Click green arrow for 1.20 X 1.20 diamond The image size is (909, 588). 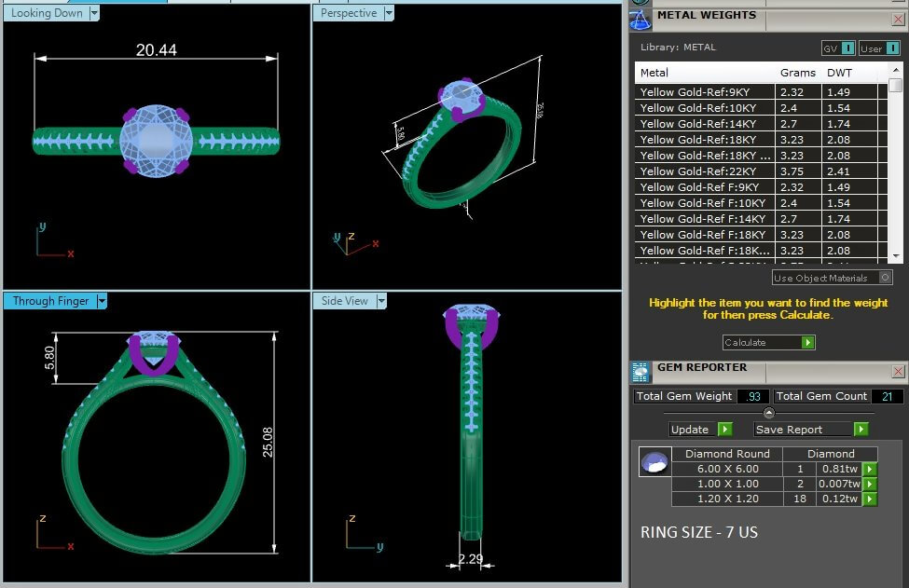[x=870, y=499]
